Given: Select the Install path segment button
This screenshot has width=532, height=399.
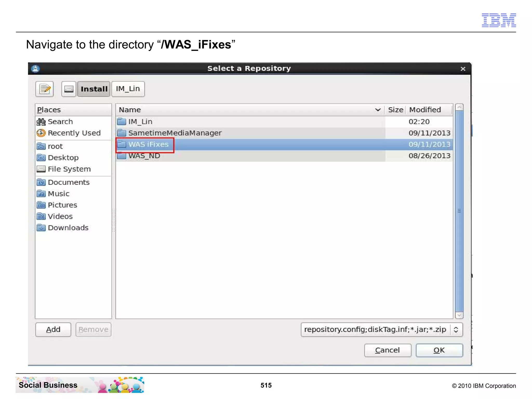Looking at the screenshot, I should pos(94,89).
